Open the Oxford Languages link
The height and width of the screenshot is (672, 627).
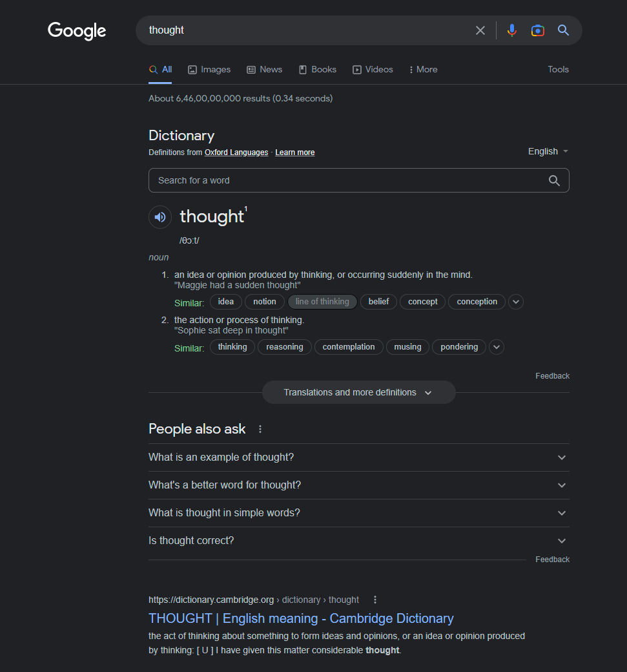click(236, 152)
